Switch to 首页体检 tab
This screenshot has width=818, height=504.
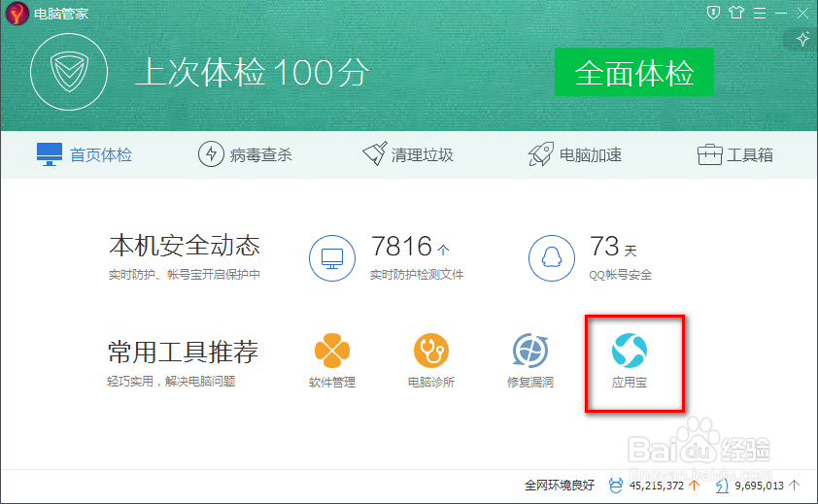(x=85, y=155)
